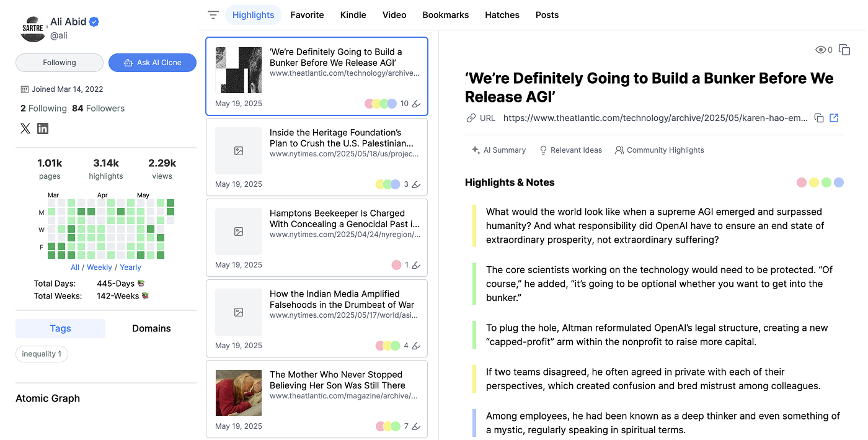868x440 pixels.
Task: Click the 3.14k highlights stat
Action: [x=106, y=169]
